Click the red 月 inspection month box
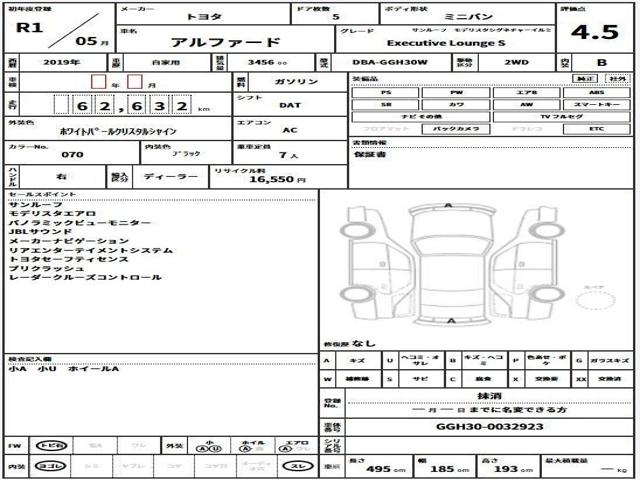 pyautogui.click(x=135, y=82)
